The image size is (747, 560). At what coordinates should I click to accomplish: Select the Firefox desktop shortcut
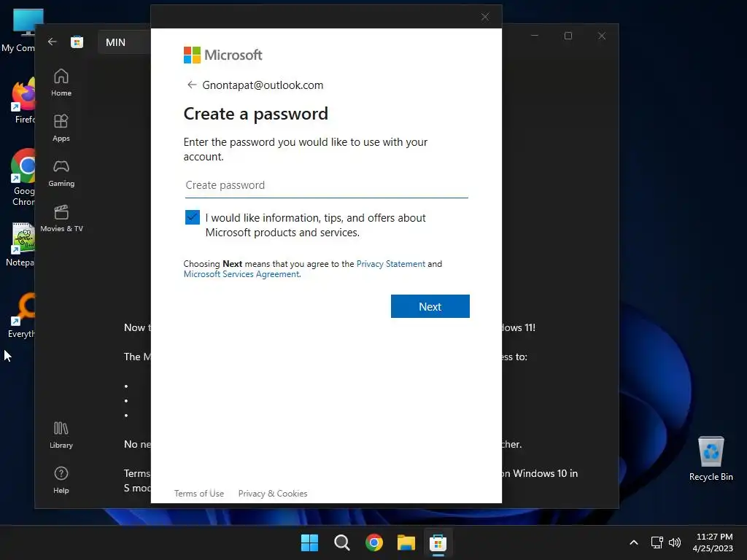tap(23, 101)
